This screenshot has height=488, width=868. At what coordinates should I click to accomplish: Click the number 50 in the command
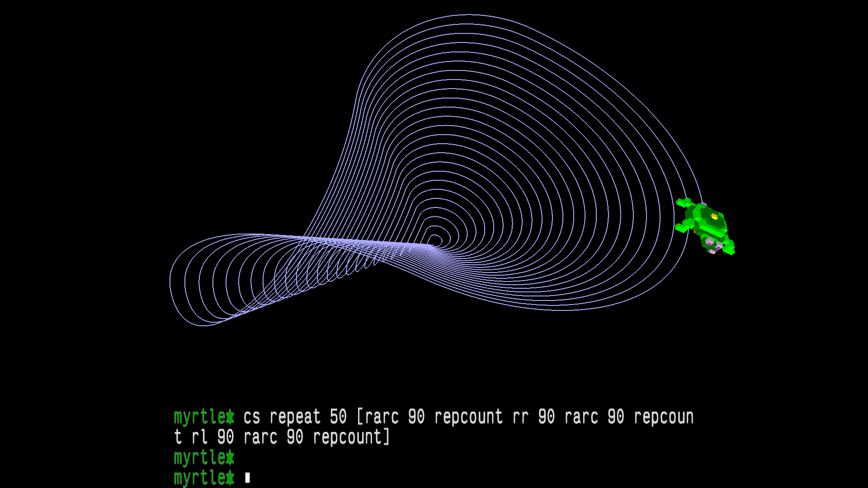(338, 417)
